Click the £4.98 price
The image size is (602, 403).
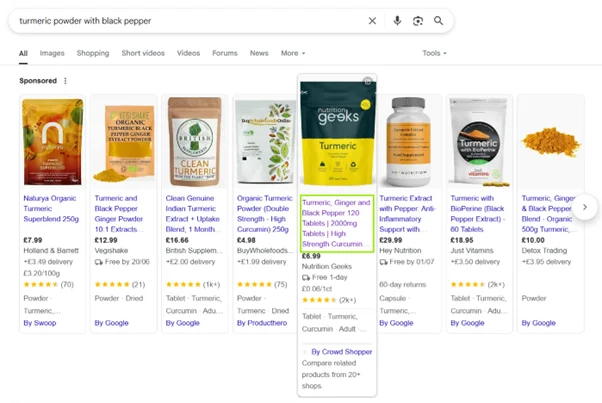click(x=246, y=240)
